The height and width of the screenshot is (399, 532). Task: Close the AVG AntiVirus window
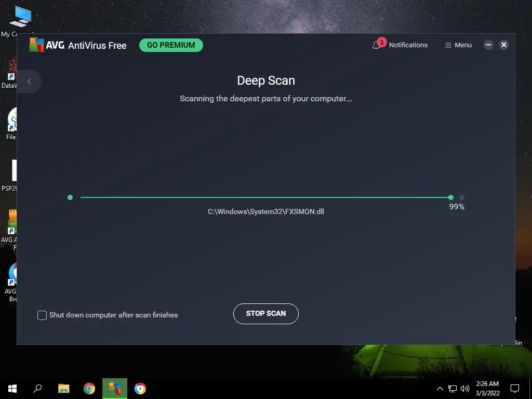click(504, 45)
